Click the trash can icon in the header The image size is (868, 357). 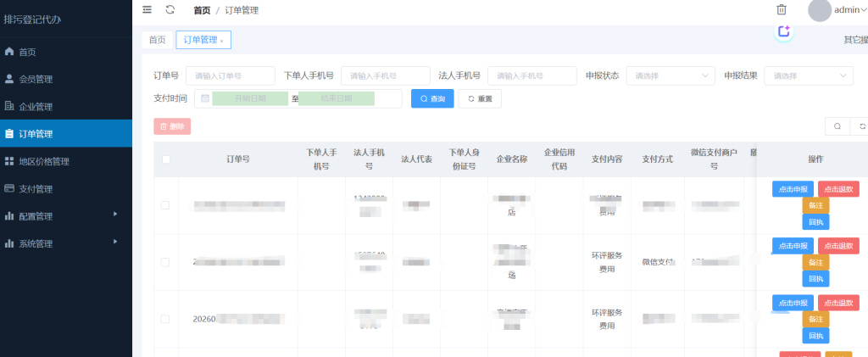(782, 9)
